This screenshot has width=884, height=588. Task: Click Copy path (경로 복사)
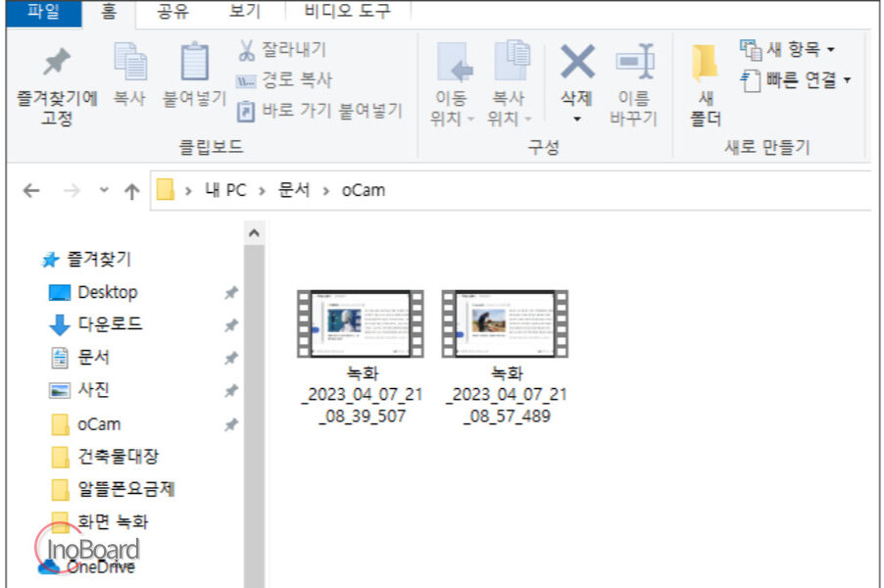tap(283, 80)
